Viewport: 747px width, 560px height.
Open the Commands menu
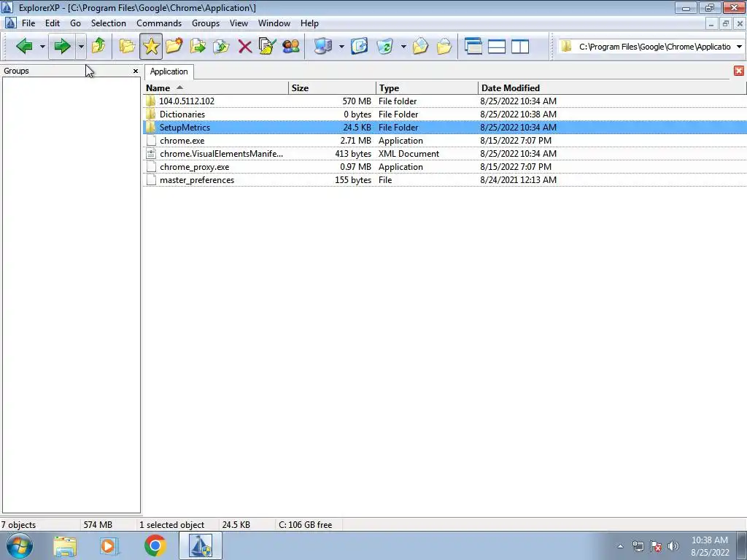pos(159,23)
